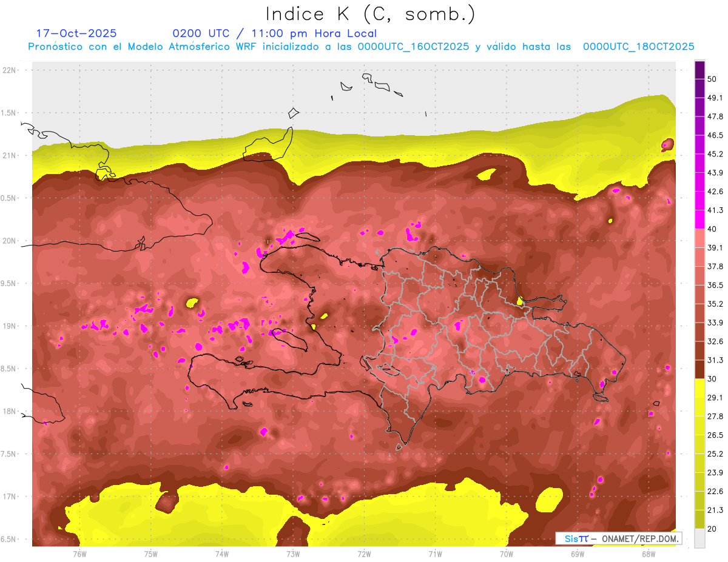The height and width of the screenshot is (562, 728).
Task: Click the 68W longitude axis label
Action: click(x=648, y=554)
